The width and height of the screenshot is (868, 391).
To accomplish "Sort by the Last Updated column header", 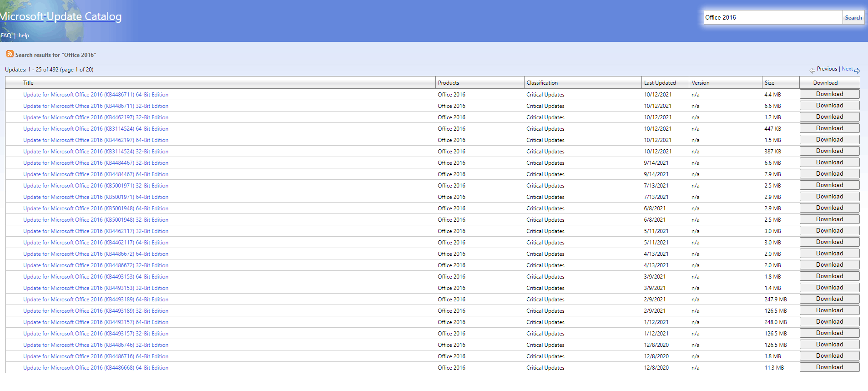I will 660,83.
